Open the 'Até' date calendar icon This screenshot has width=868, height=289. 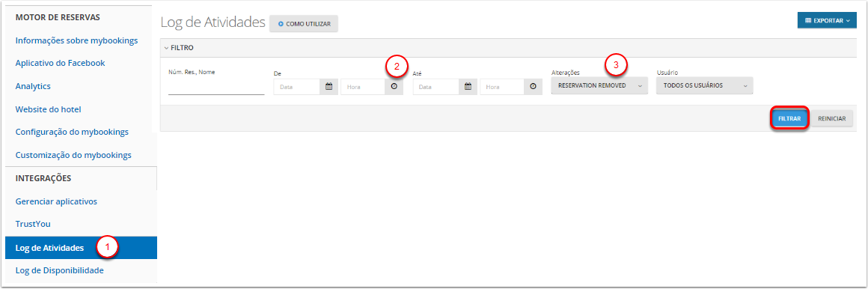tap(468, 86)
